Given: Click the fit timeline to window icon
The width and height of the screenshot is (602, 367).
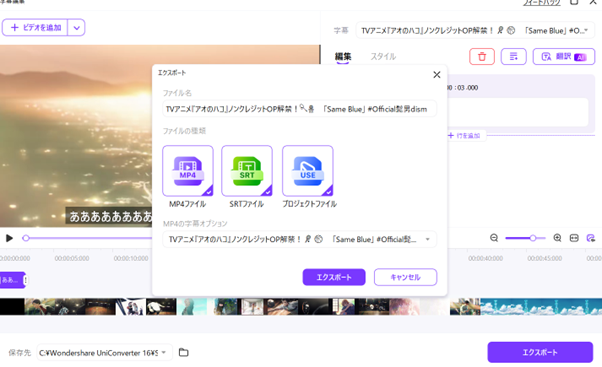Looking at the screenshot, I should [x=574, y=238].
